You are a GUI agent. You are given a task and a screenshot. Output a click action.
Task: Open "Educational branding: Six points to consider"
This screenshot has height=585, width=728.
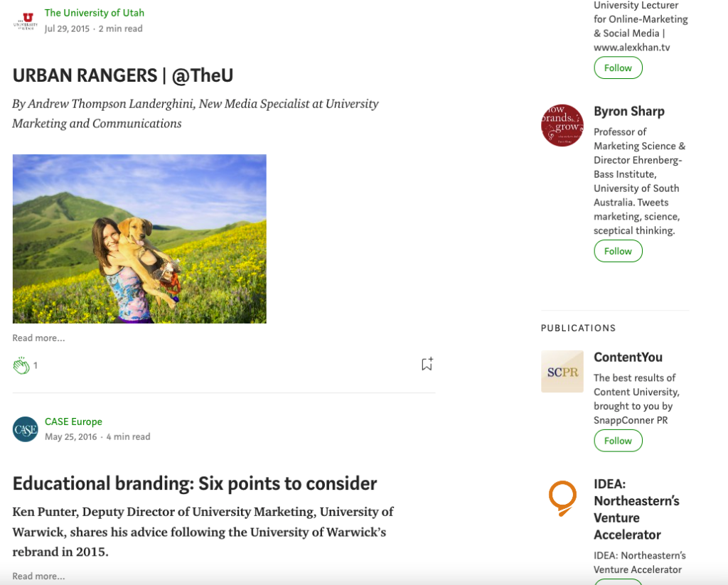coord(195,483)
